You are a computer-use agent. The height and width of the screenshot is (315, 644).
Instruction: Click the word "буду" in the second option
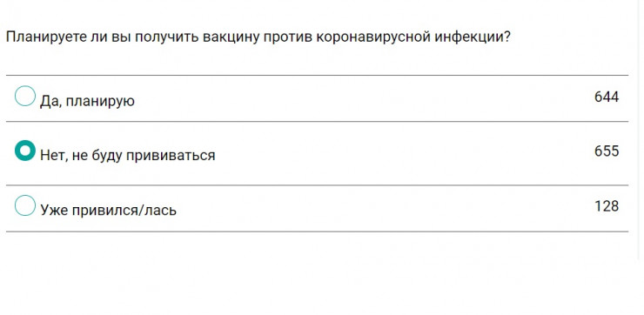(104, 156)
